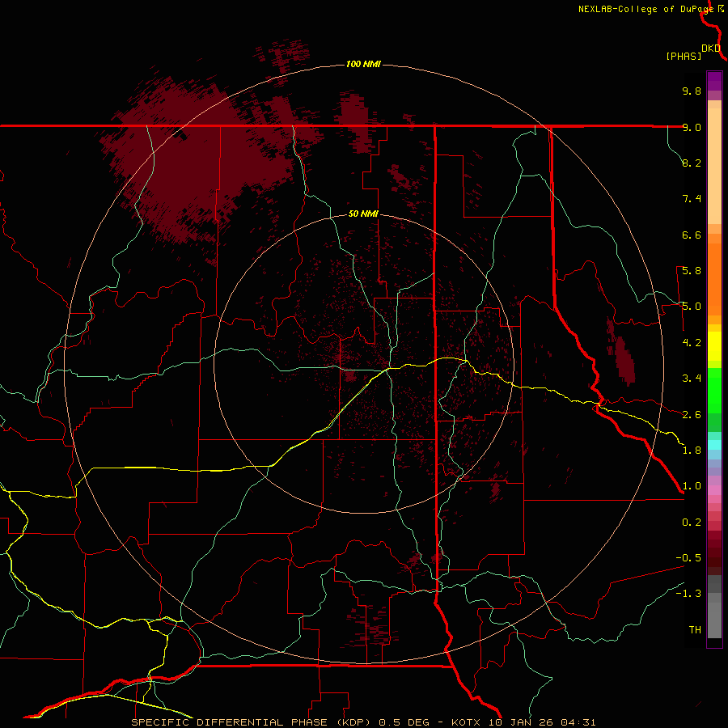Pick the purple segment atop the color bar
This screenshot has width=728, height=728.
(x=714, y=81)
